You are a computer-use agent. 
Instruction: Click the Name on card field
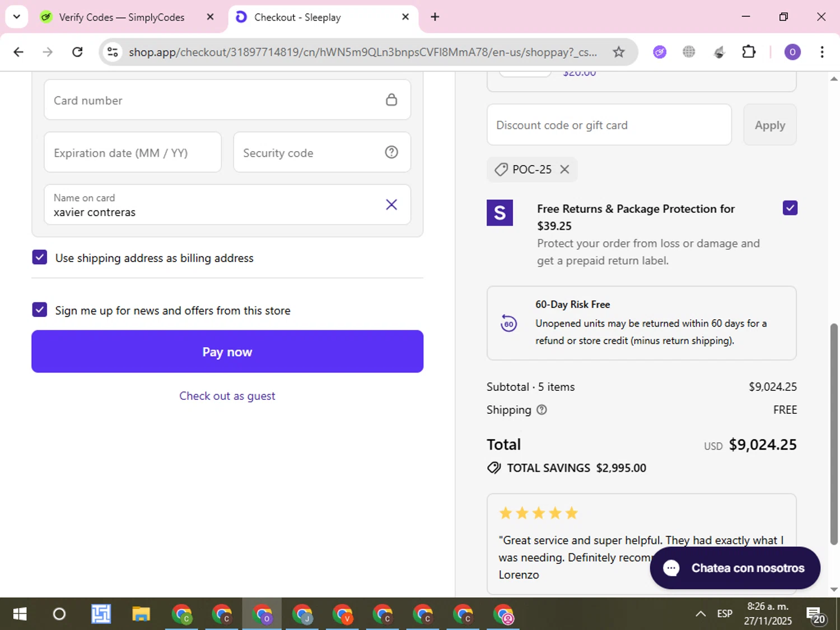click(x=227, y=204)
